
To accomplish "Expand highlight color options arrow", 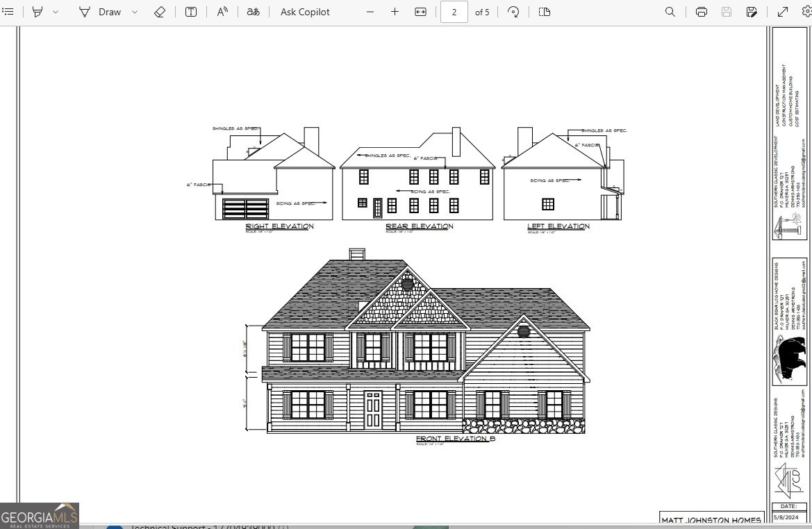I will coord(56,11).
